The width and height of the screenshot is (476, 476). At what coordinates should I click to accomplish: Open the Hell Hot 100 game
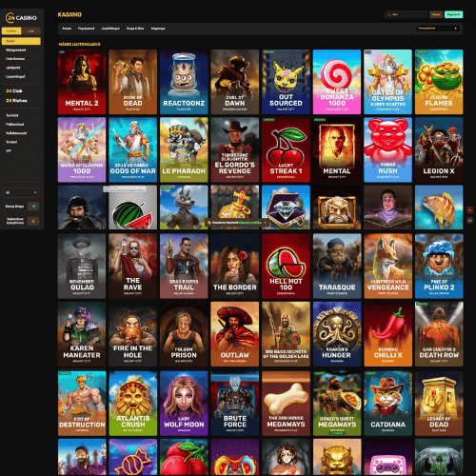point(286,267)
